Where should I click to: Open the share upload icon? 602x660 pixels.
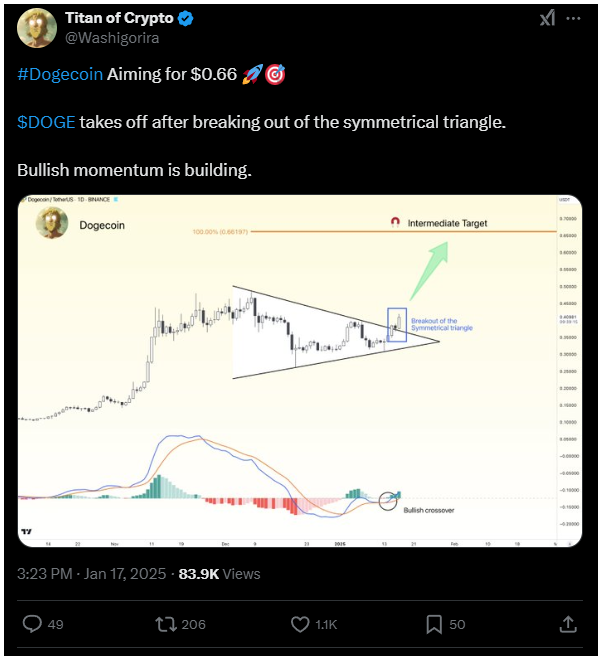coord(568,624)
